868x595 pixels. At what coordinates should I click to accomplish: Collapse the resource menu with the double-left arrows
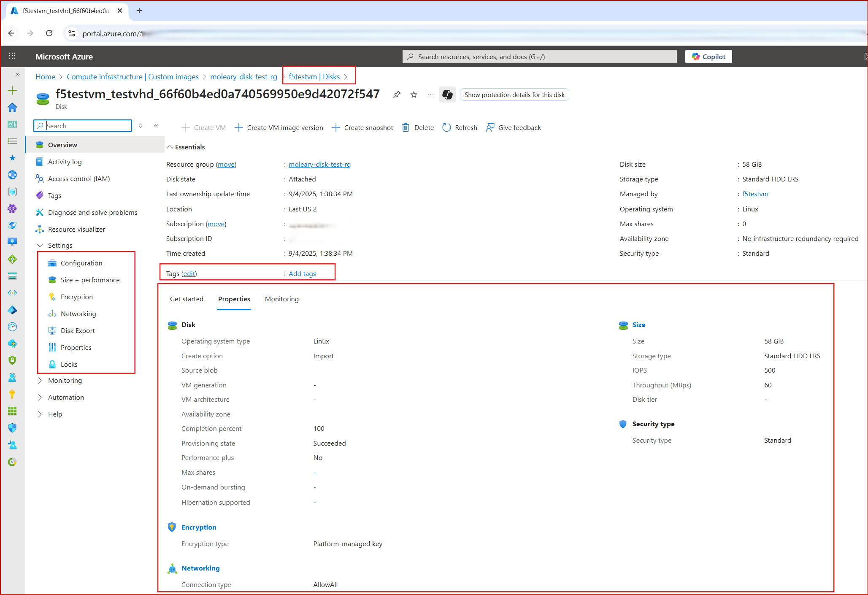pyautogui.click(x=156, y=126)
